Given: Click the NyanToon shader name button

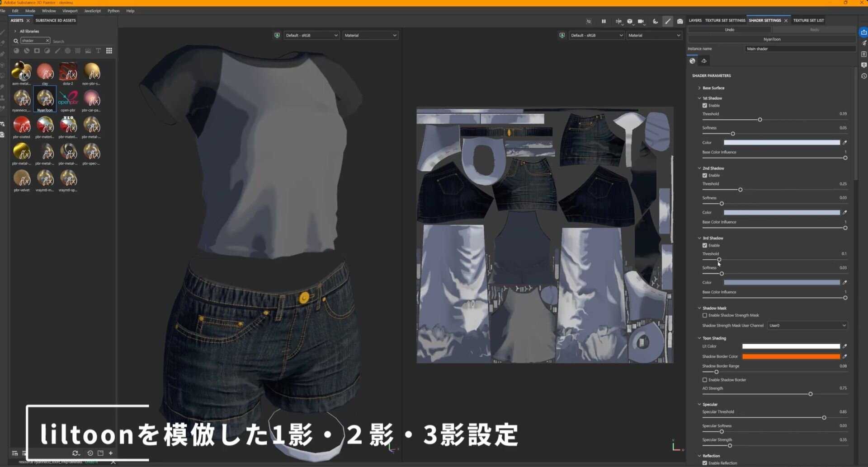Looking at the screenshot, I should tap(772, 39).
